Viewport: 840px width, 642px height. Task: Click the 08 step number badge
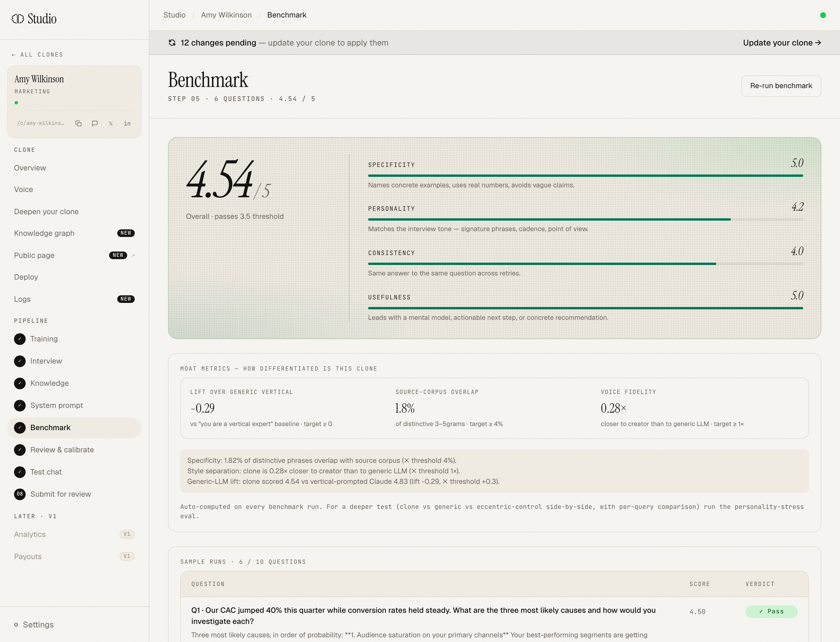click(20, 494)
